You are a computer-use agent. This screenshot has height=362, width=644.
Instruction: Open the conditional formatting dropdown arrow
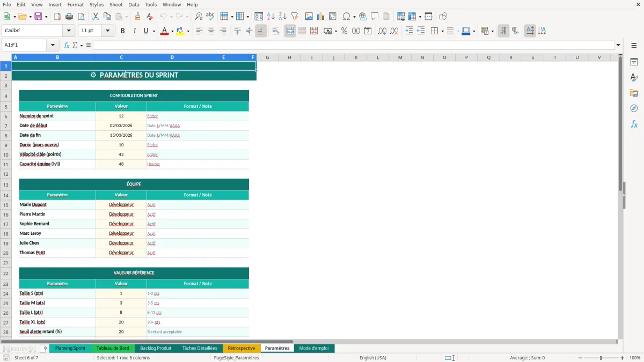[492, 31]
